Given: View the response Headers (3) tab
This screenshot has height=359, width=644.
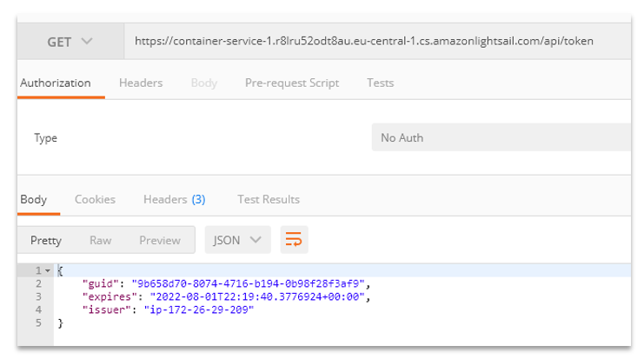Looking at the screenshot, I should pos(174,200).
